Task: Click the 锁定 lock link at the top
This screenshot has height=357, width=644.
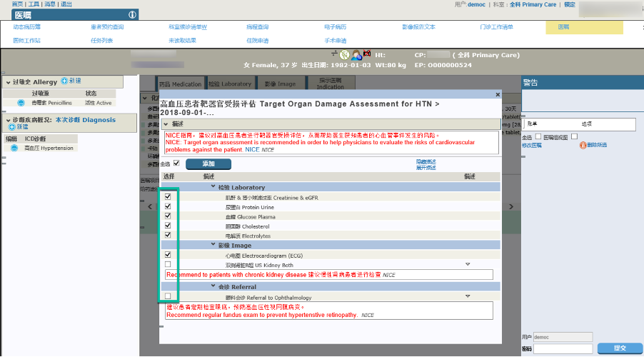Action: pos(569,4)
